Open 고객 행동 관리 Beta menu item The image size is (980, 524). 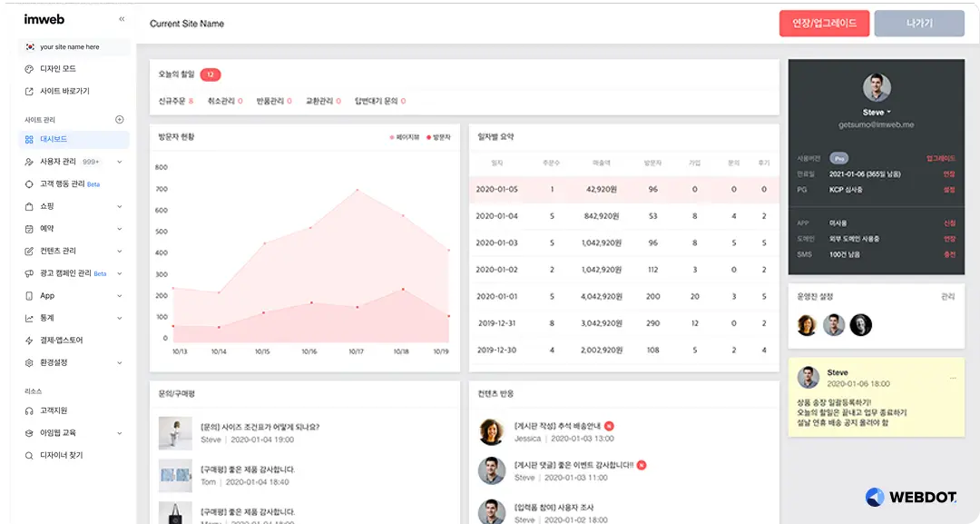(x=68, y=184)
